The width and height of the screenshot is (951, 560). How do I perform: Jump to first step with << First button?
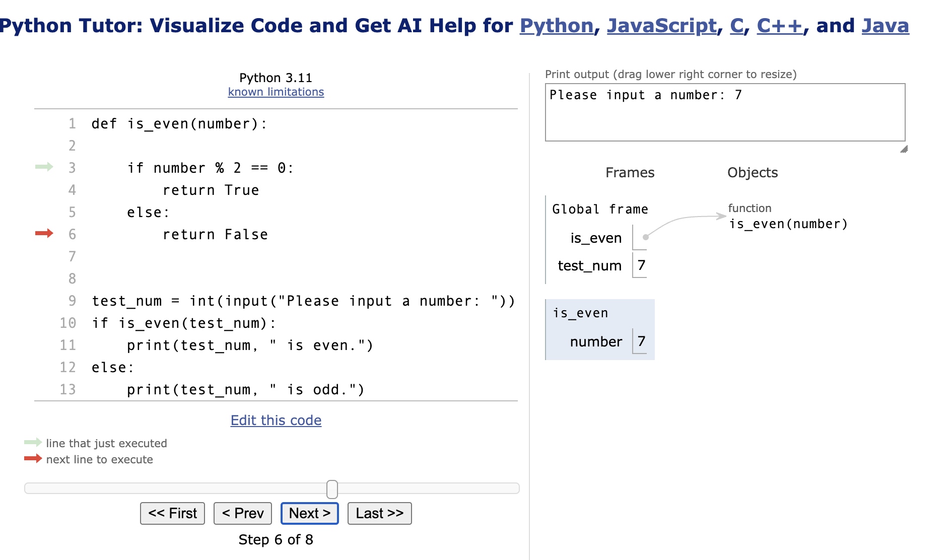click(x=172, y=513)
